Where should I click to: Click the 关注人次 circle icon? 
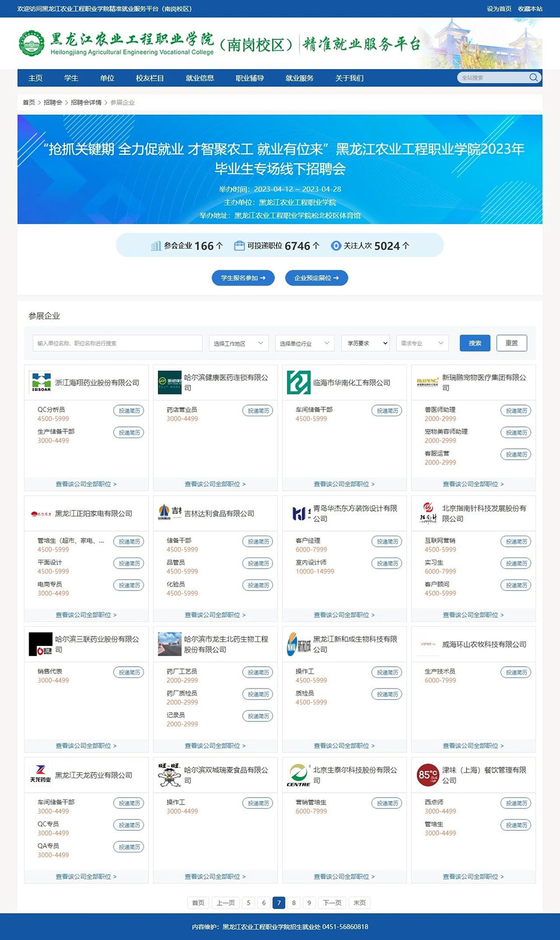click(336, 246)
